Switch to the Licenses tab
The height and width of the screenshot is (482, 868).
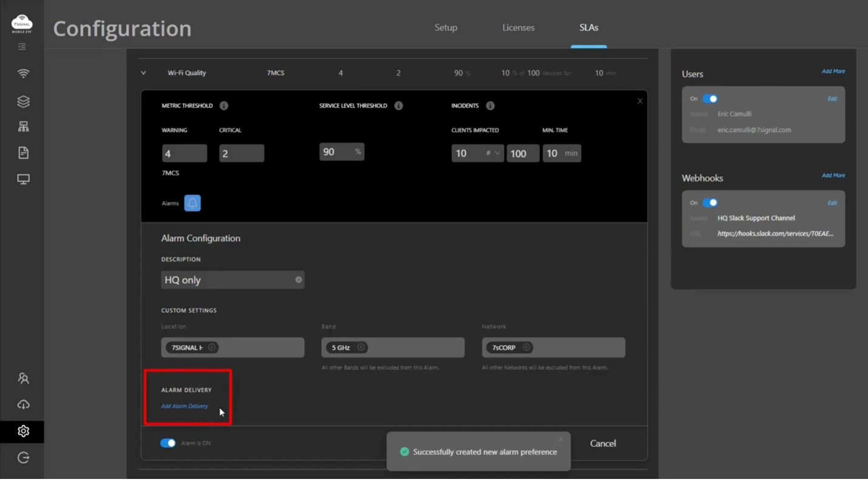pyautogui.click(x=518, y=28)
